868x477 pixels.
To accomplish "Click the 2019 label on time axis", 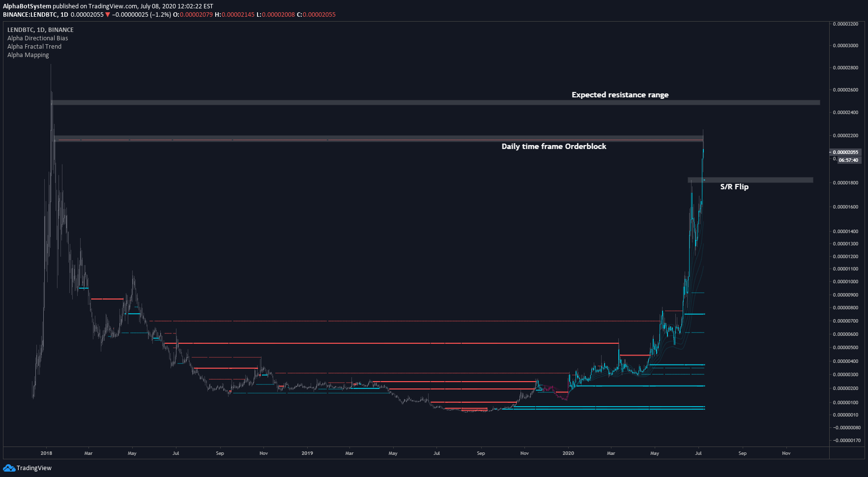I will (307, 453).
